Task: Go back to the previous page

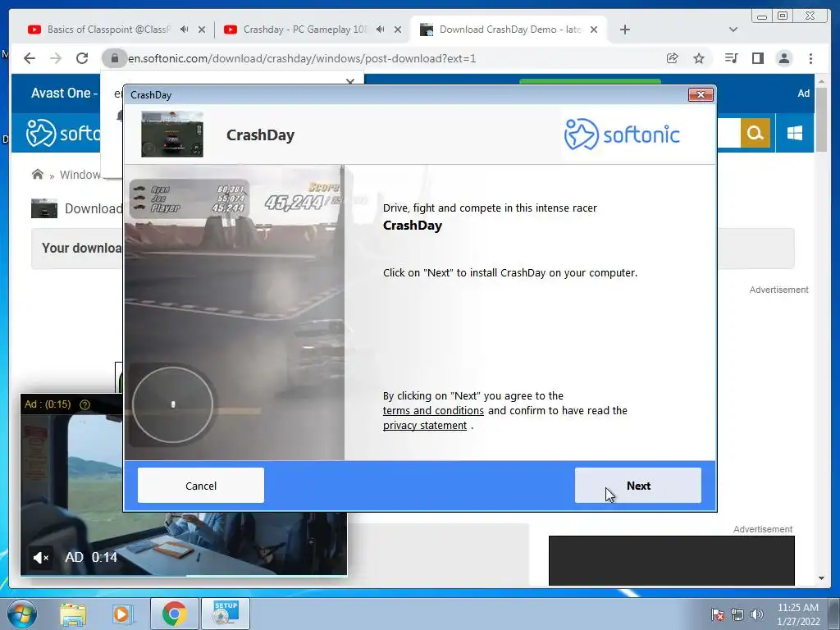Action: pyautogui.click(x=30, y=58)
